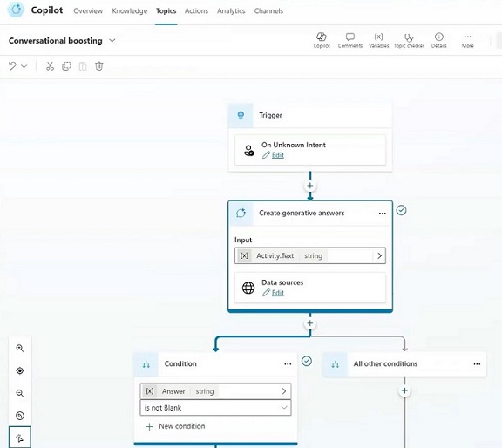Expand the Activity.Text input variable arrow
This screenshot has height=448, width=502.
coord(379,255)
